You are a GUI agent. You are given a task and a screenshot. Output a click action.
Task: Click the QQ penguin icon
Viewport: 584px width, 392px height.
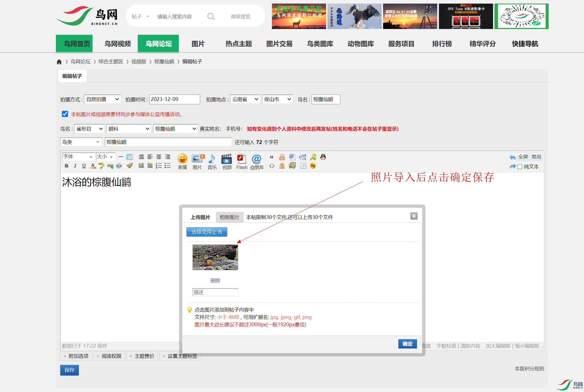(x=323, y=157)
